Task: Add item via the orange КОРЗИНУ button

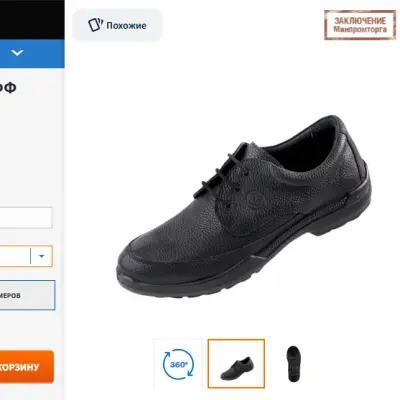Action: (x=27, y=367)
